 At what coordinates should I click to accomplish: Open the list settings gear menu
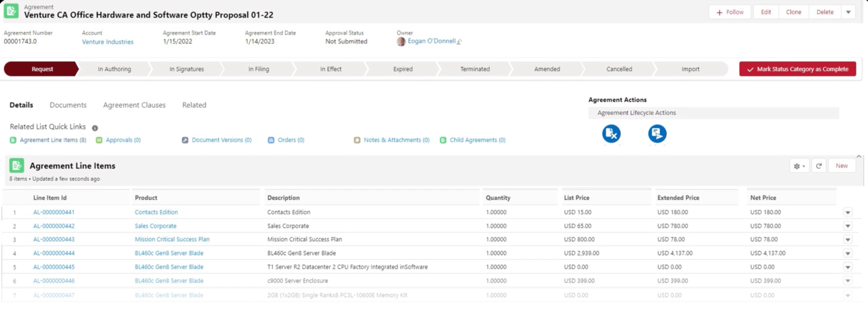click(799, 166)
